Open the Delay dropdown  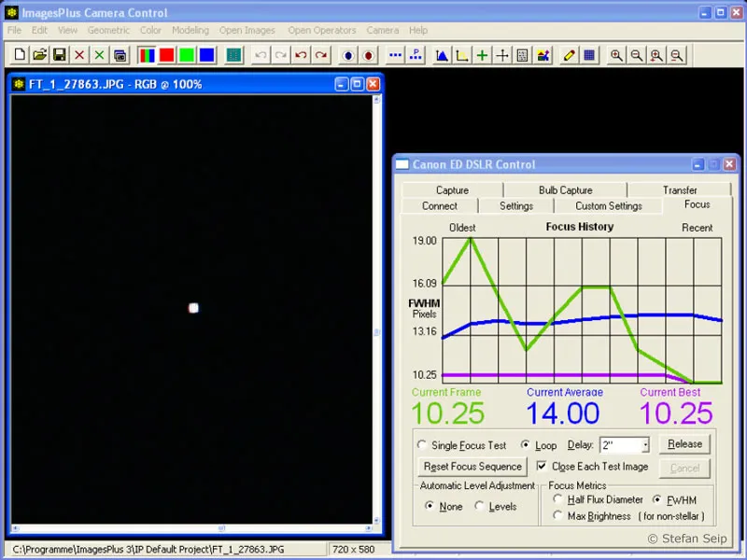[x=645, y=445]
